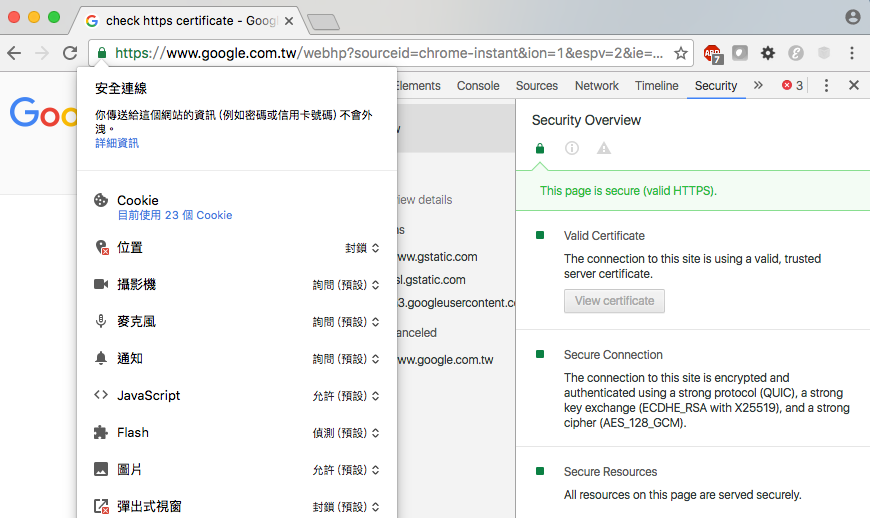This screenshot has height=518, width=870.
Task: Switch to the Timeline tab
Action: (x=656, y=86)
